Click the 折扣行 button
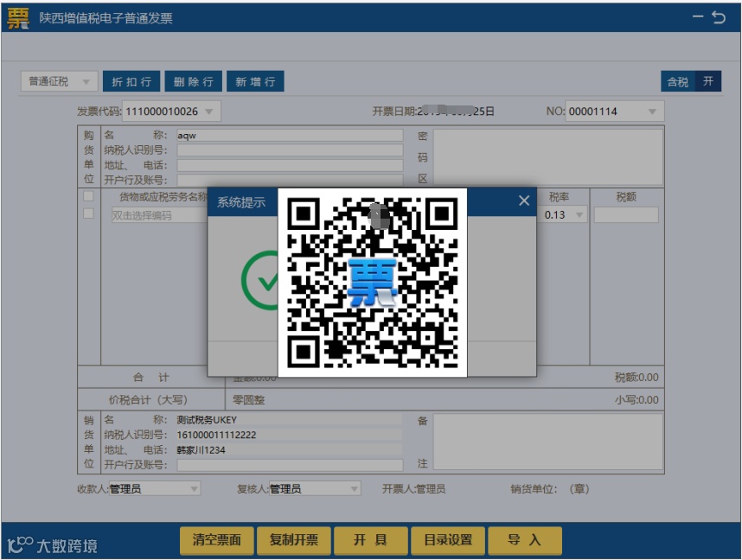Image resolution: width=742 pixels, height=560 pixels. point(131,81)
